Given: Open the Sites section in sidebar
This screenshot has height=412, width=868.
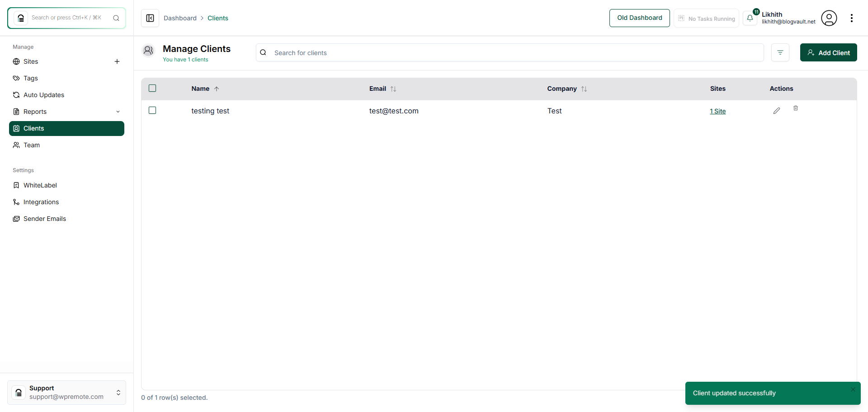Looking at the screenshot, I should (x=31, y=61).
